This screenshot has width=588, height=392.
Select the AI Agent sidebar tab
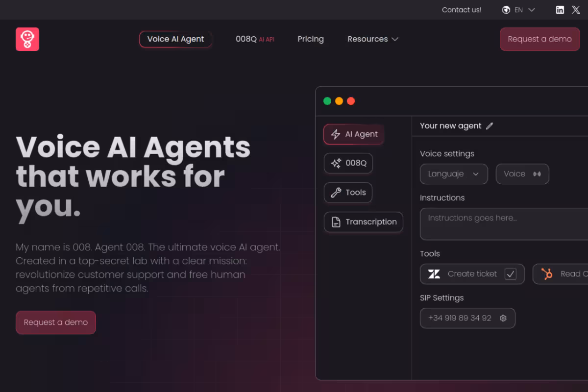(x=354, y=134)
